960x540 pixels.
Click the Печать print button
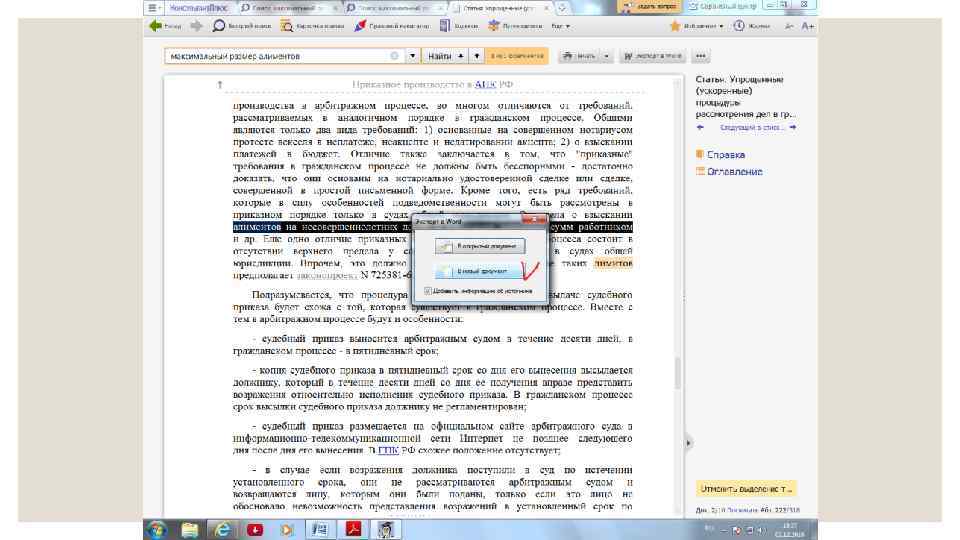point(579,56)
